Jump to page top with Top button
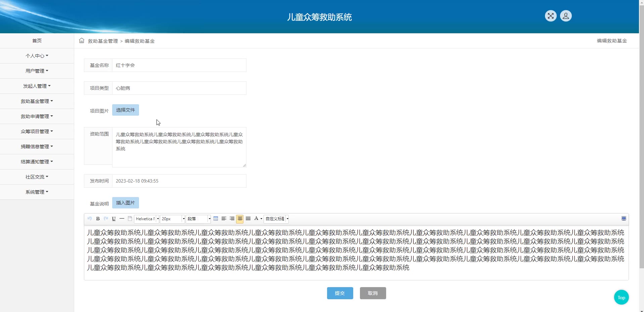Image resolution: width=644 pixels, height=312 pixels. 622,297
